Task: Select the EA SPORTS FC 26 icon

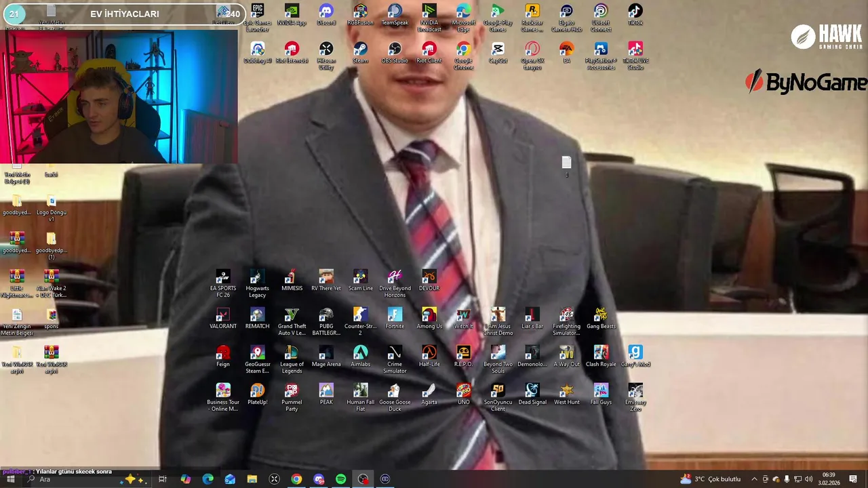Action: click(223, 284)
